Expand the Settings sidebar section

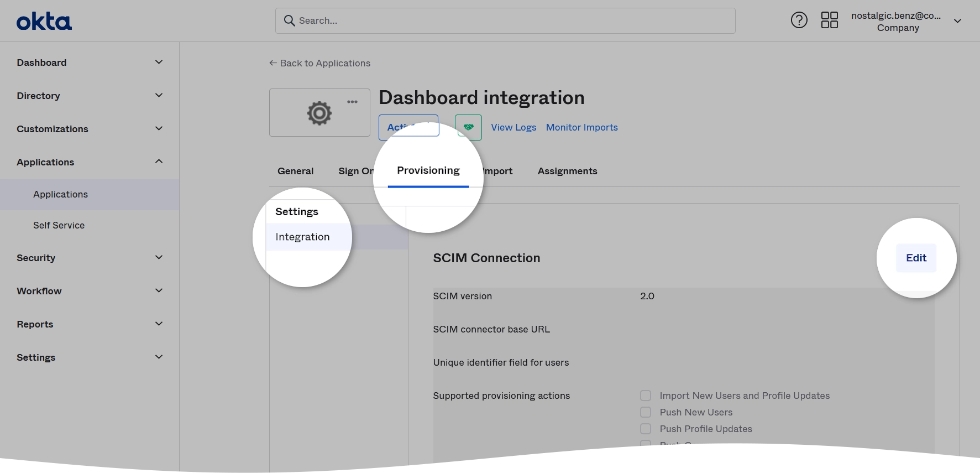pos(90,357)
